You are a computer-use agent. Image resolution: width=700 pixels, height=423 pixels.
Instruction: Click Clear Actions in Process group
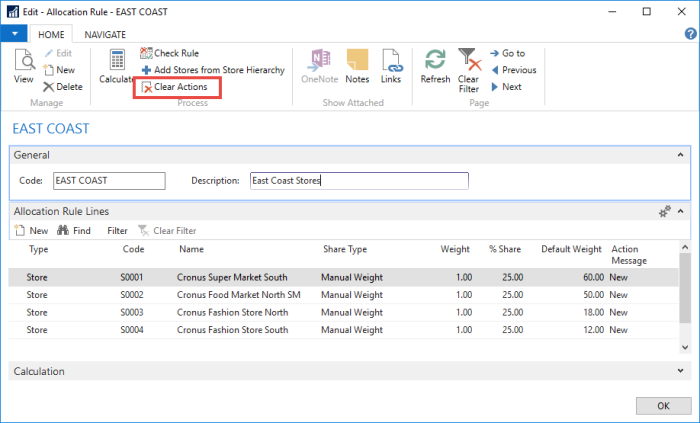(175, 88)
